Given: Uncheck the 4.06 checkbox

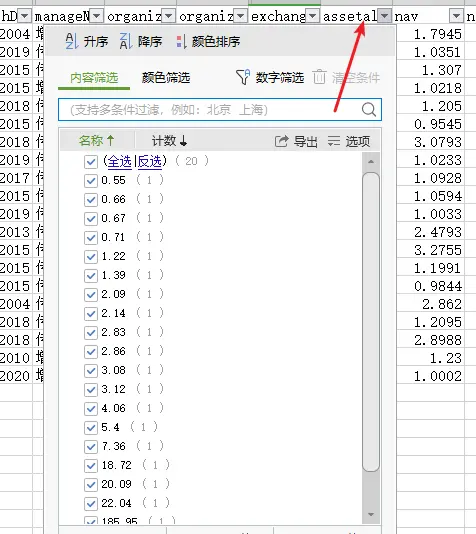Looking at the screenshot, I should (91, 409).
